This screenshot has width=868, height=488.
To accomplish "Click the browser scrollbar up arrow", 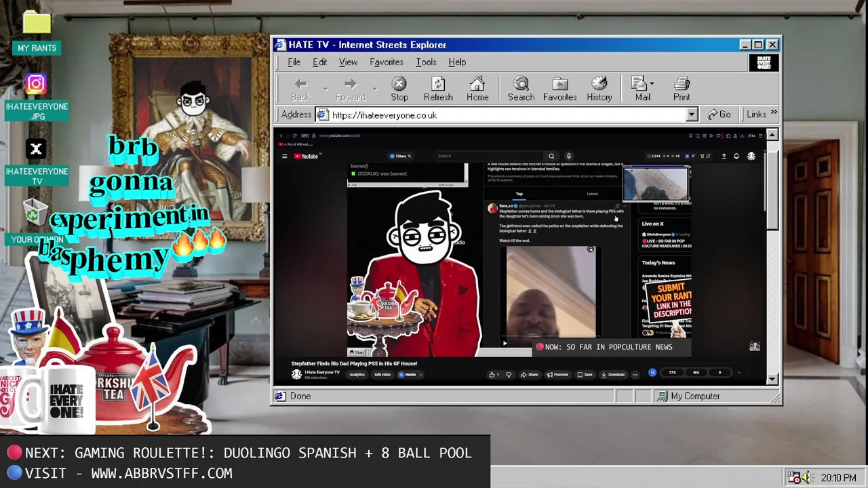I will click(772, 135).
